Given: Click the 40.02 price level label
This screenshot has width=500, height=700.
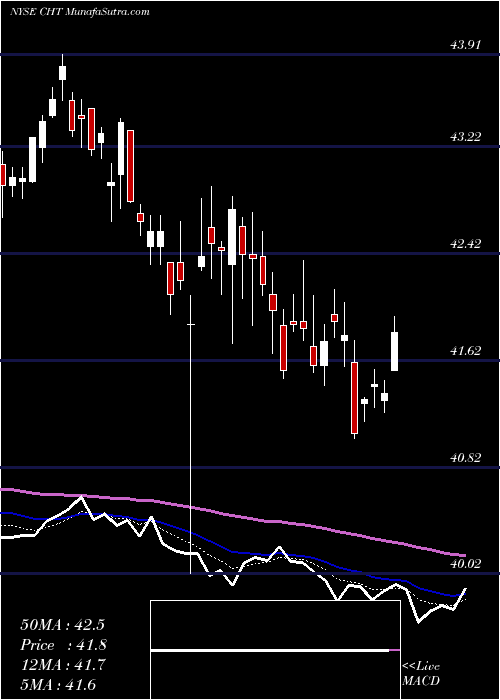Looking at the screenshot, I should coord(466,564).
